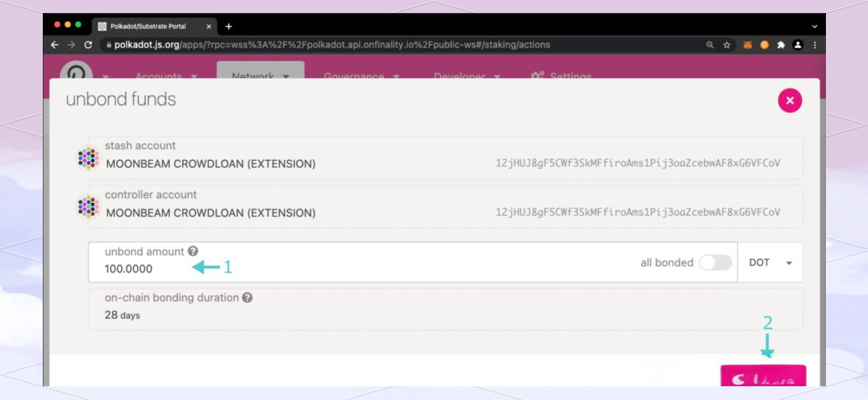The image size is (868, 400).
Task: Open the MetaMask fox extension
Action: pos(748,45)
